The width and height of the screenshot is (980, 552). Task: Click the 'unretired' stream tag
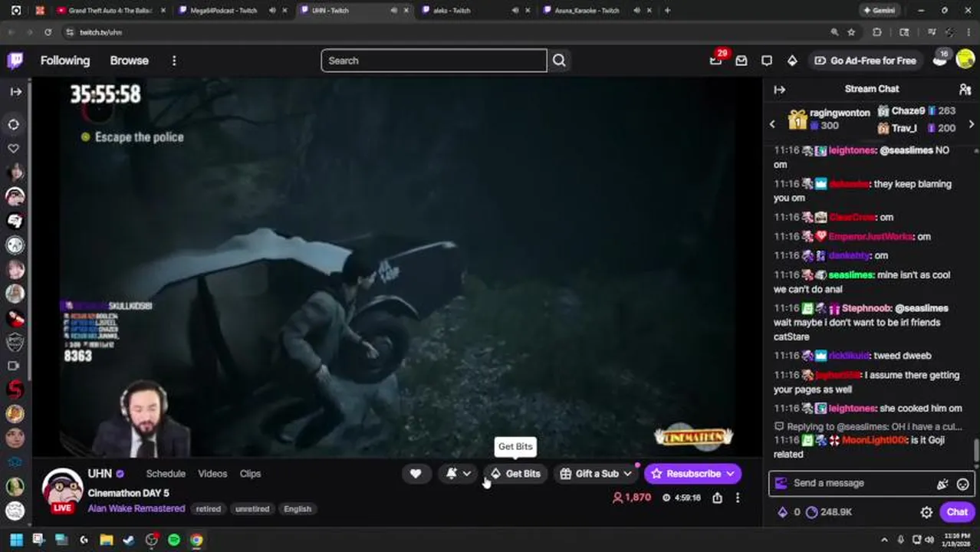252,509
